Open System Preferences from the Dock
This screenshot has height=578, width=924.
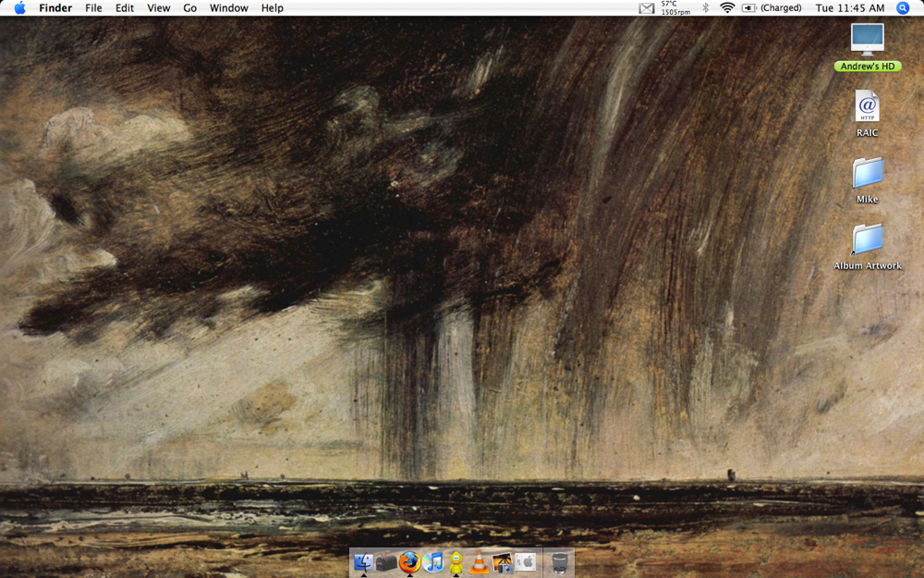[x=526, y=561]
